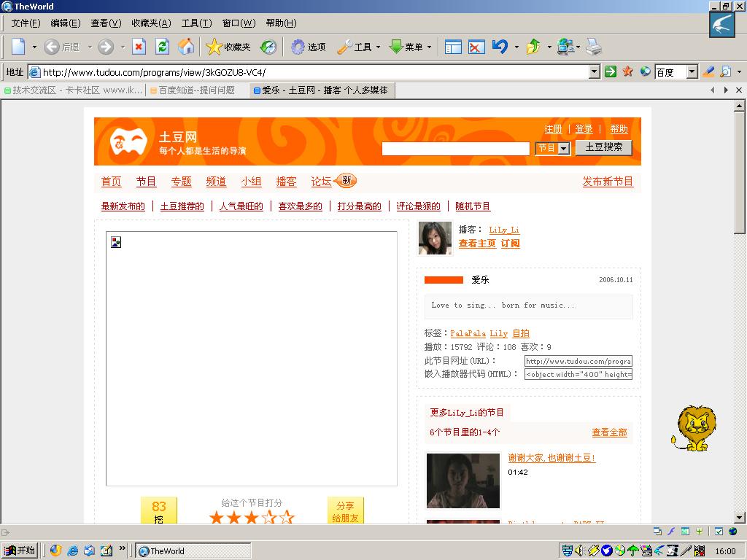The width and height of the screenshot is (747, 560).
Task: Click the Tudou logo face icon
Action: point(128,141)
